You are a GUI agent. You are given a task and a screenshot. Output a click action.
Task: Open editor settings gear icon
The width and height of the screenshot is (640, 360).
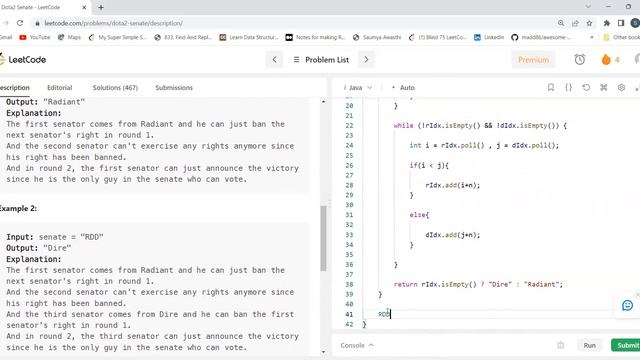621,87
